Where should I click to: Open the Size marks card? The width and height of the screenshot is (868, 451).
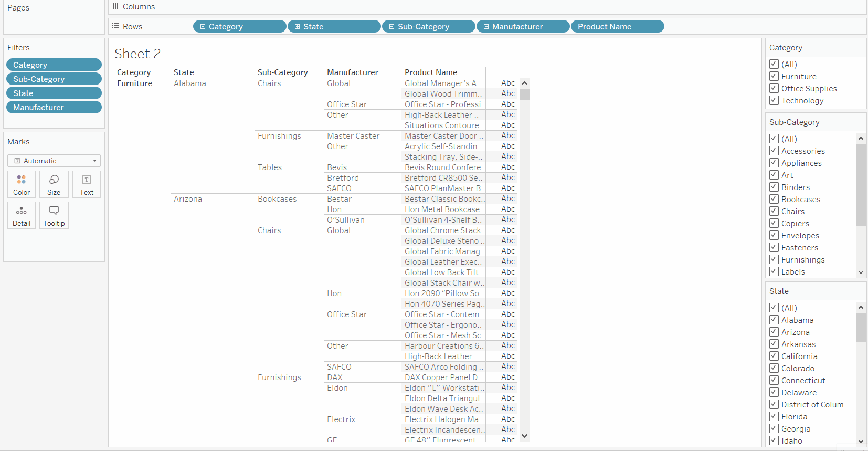(x=54, y=184)
